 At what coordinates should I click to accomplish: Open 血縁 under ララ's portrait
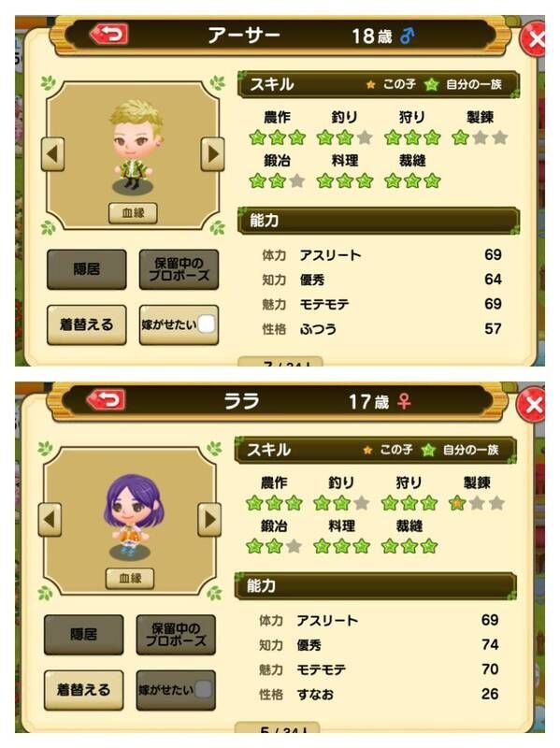coord(130,578)
